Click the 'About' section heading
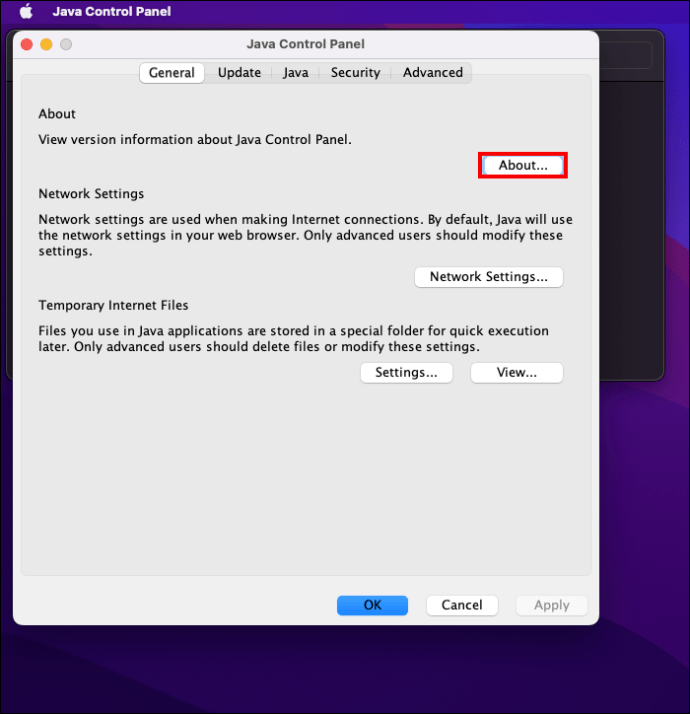The image size is (690, 714). point(57,114)
